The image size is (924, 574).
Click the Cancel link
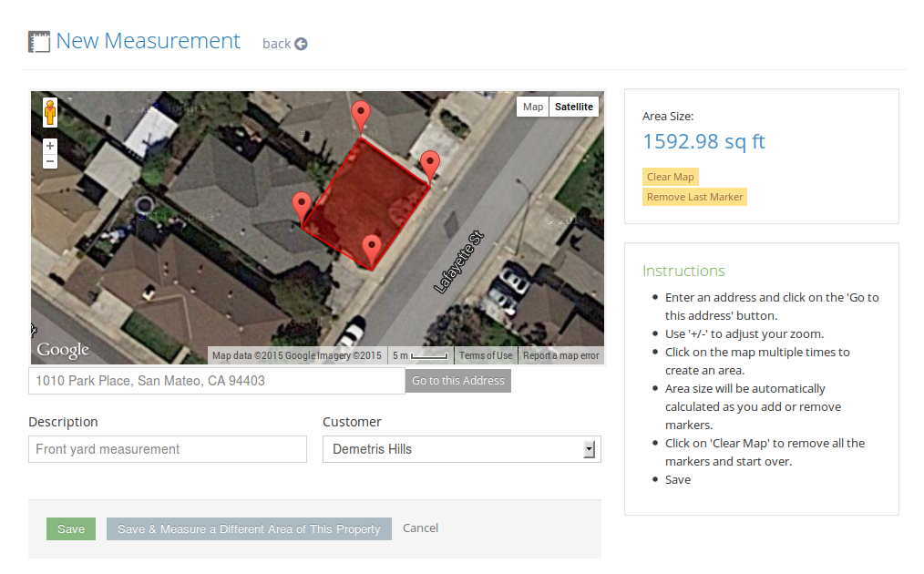(420, 528)
